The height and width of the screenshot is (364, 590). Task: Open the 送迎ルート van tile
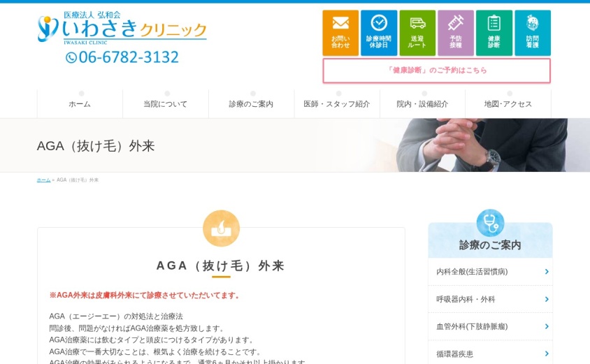coord(417,33)
